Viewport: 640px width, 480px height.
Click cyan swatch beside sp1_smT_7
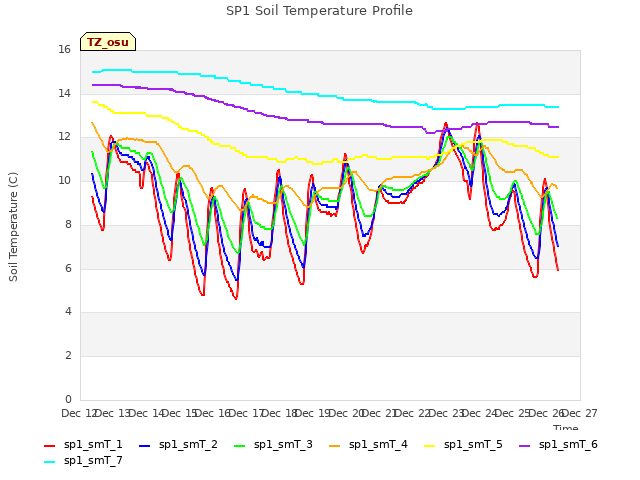tap(49, 462)
